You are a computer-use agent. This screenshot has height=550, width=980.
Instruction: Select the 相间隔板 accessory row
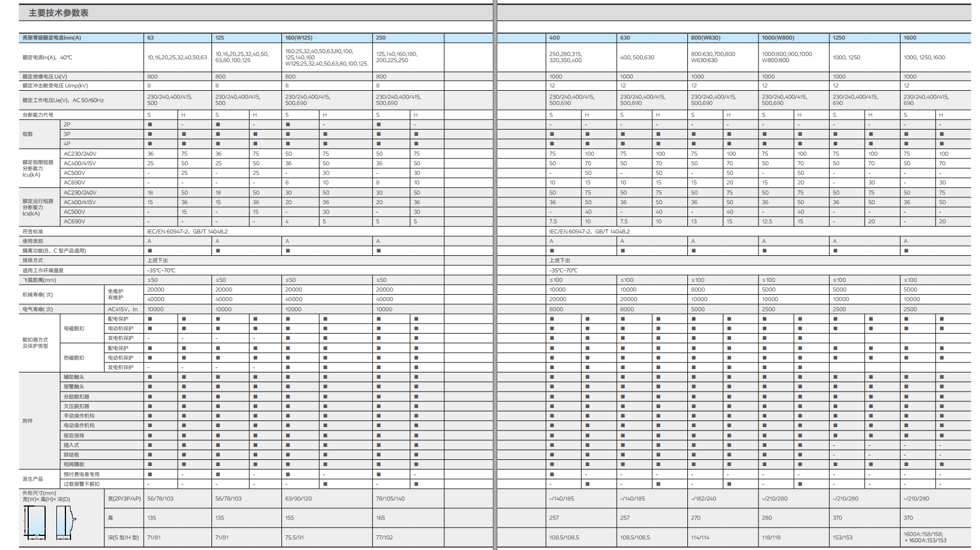(x=74, y=464)
